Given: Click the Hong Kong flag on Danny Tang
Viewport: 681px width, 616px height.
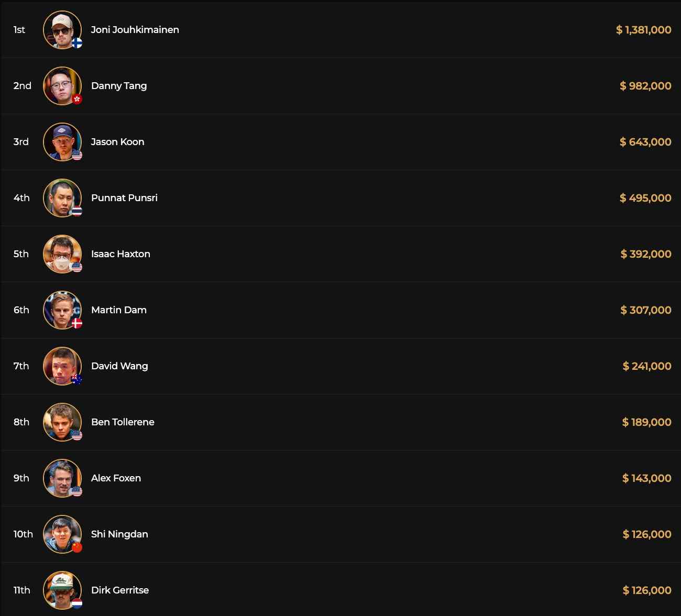Looking at the screenshot, I should tap(77, 99).
